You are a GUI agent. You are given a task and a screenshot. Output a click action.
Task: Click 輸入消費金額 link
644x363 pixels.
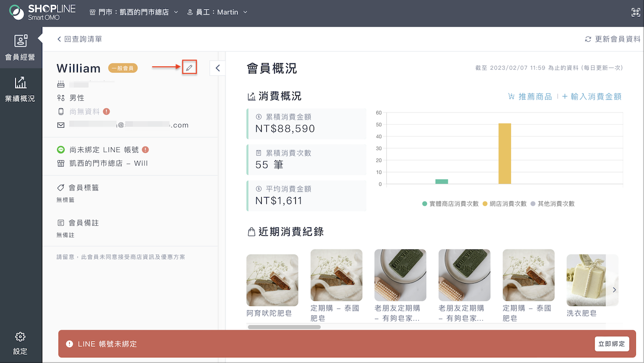(x=592, y=96)
